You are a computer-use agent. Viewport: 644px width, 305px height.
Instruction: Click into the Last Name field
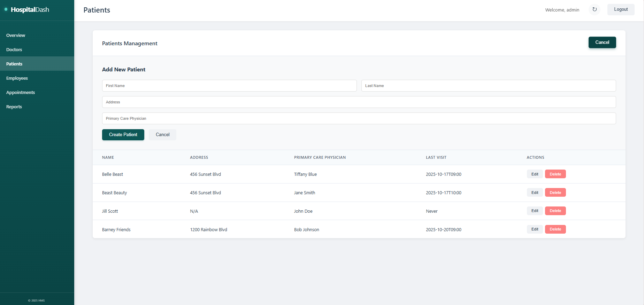tap(489, 86)
